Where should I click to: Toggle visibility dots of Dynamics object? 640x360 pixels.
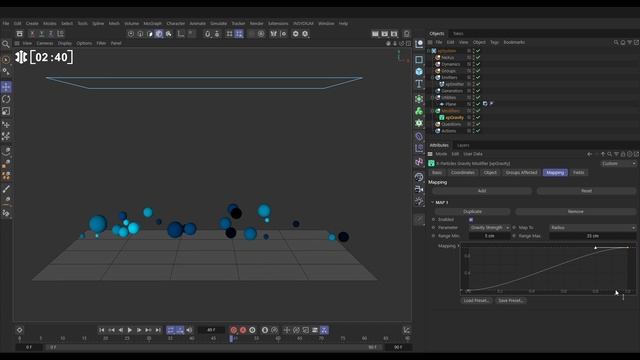click(x=473, y=64)
